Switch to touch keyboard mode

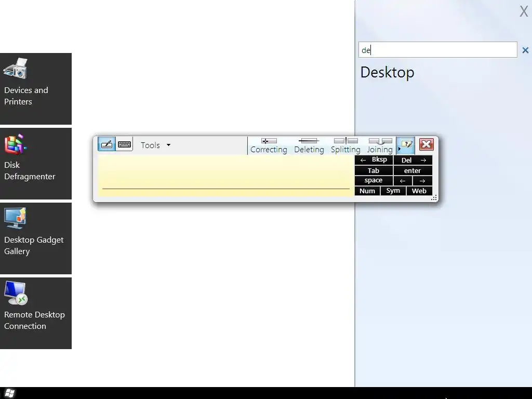point(124,144)
